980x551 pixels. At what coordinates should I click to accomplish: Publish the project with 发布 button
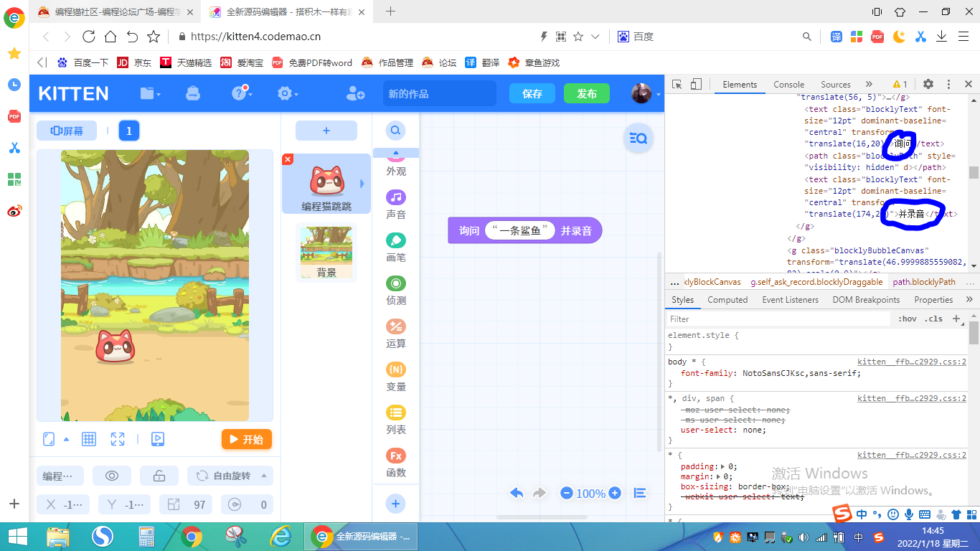(587, 93)
